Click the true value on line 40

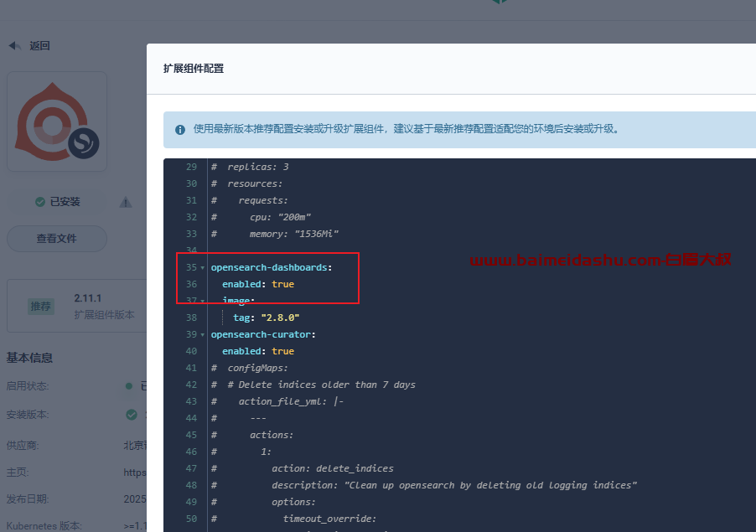pos(282,351)
